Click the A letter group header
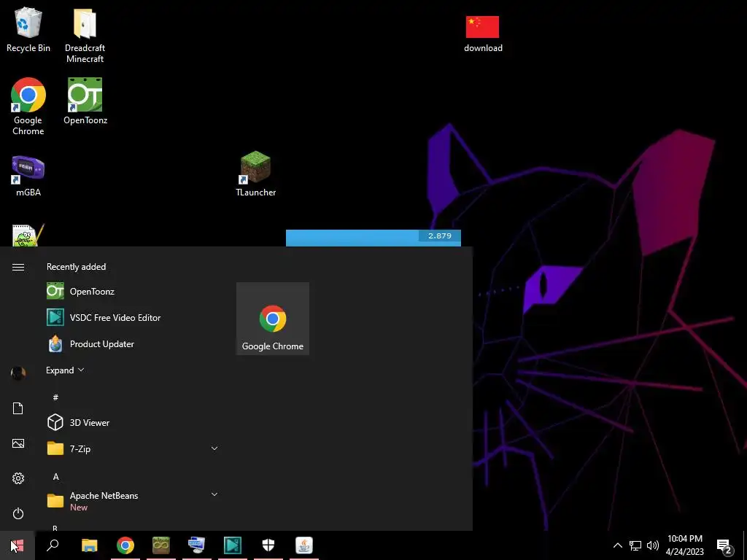 55,477
